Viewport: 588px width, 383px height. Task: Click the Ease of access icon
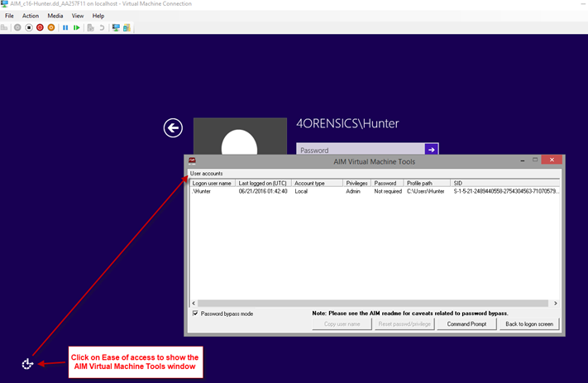(x=27, y=363)
